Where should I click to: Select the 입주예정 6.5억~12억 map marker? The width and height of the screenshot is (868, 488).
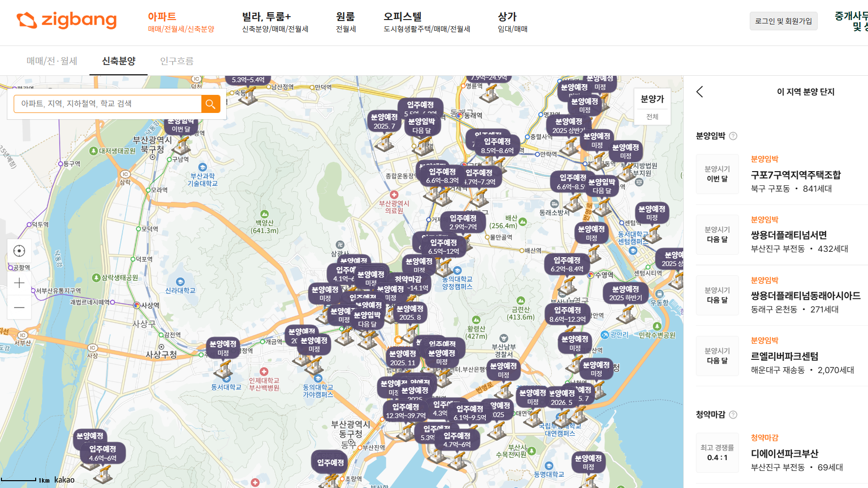pyautogui.click(x=443, y=247)
